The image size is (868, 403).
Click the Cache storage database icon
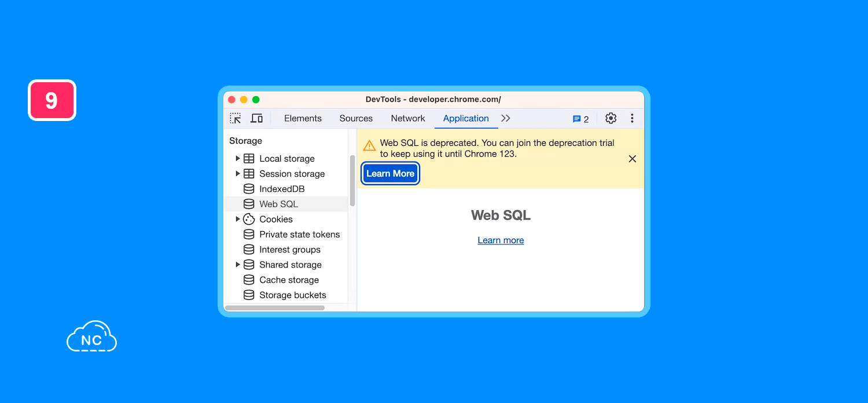pos(249,280)
